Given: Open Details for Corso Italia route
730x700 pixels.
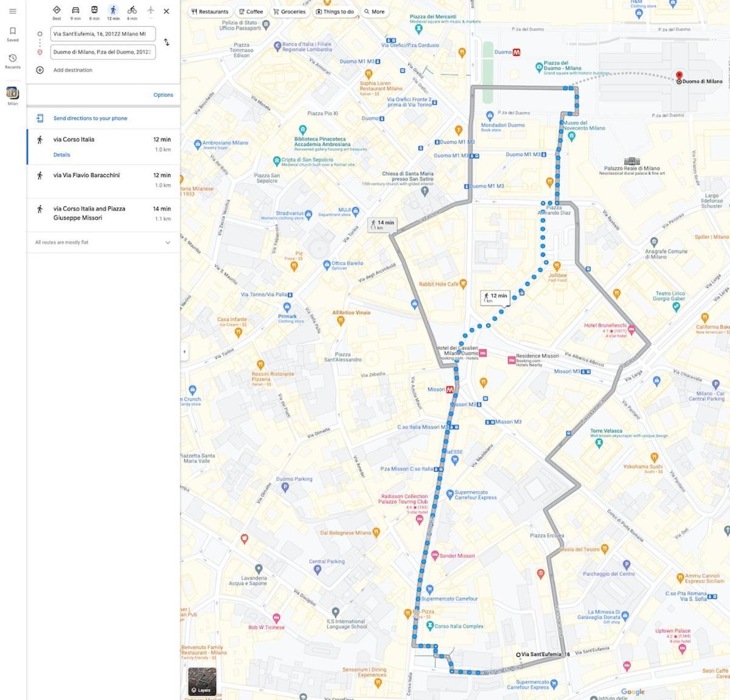Looking at the screenshot, I should tap(61, 155).
